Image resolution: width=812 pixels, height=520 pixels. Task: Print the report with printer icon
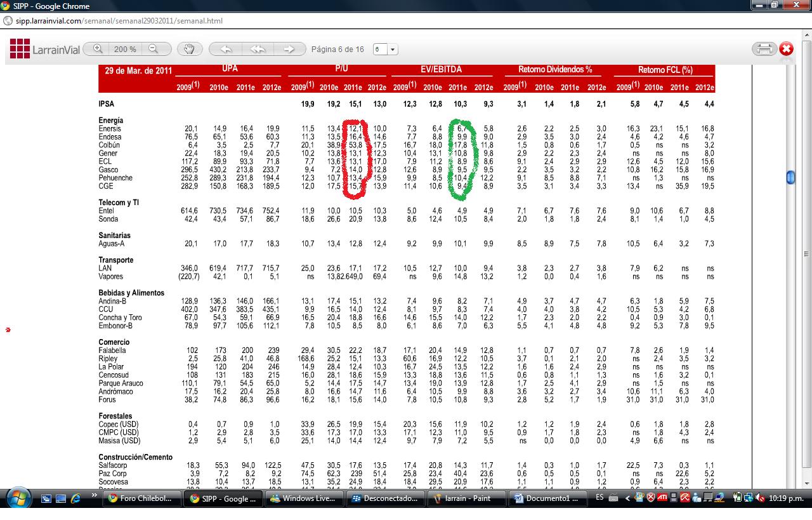(764, 49)
